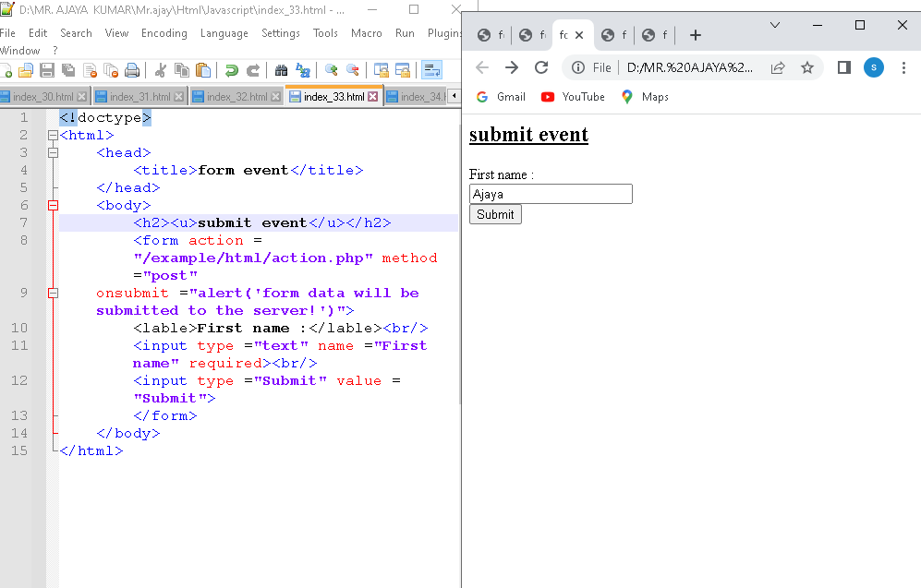Click the First name text field
This screenshot has height=588, width=921.
(x=551, y=194)
